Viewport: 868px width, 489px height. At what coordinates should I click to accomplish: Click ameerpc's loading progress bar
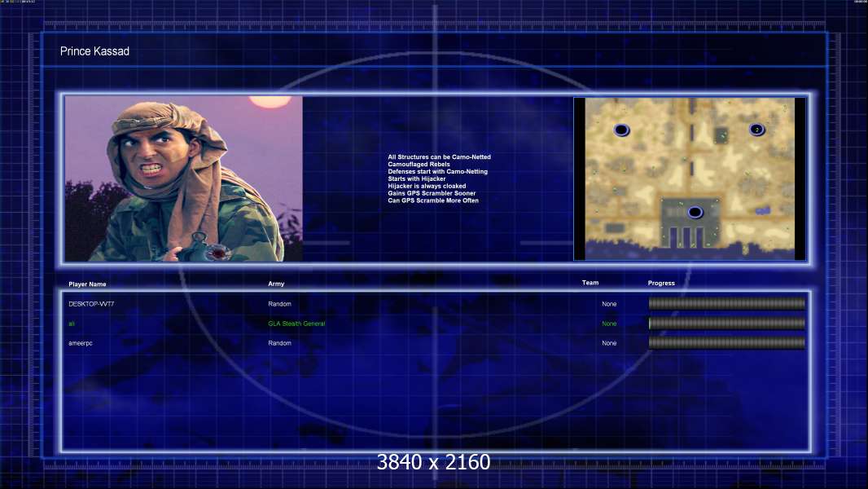[x=727, y=343]
